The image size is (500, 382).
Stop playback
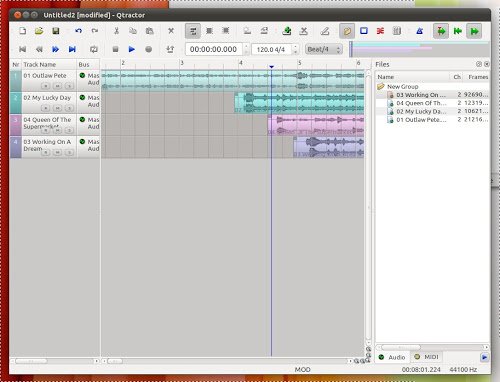(x=115, y=49)
